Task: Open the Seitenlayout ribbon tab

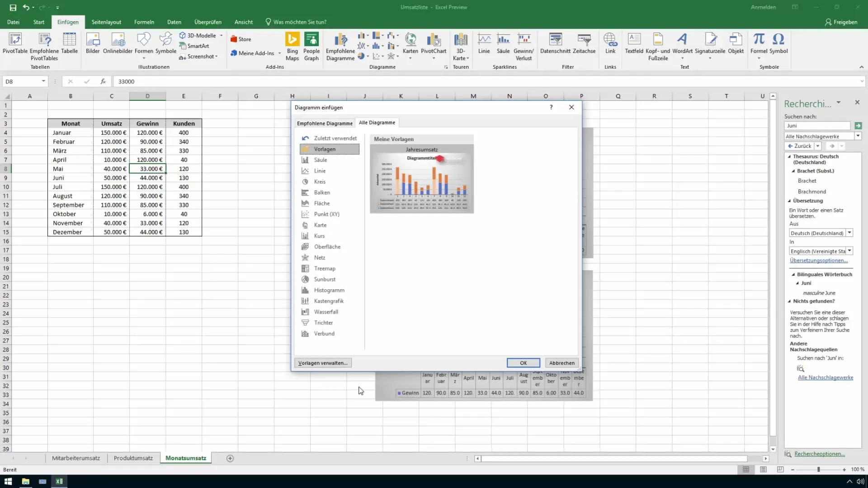Action: coord(106,22)
